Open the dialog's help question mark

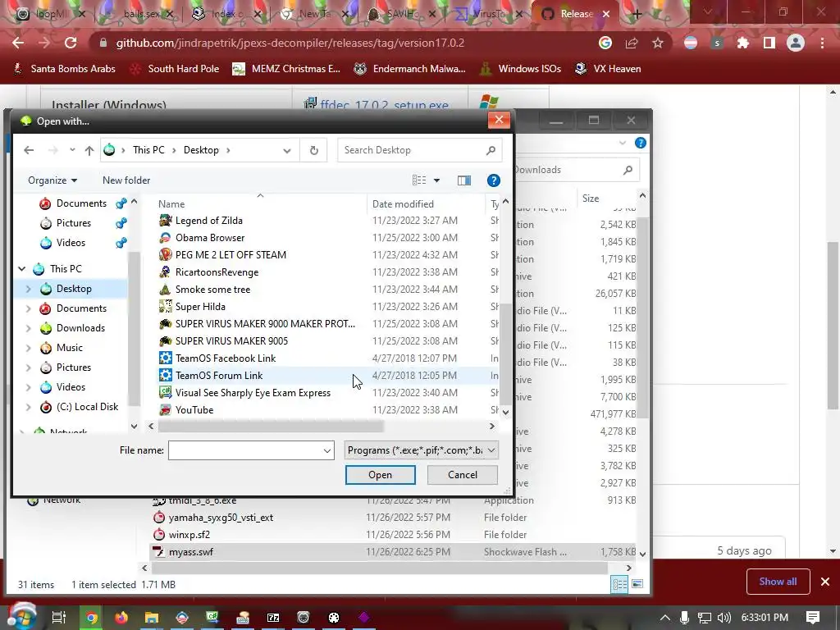tap(493, 180)
